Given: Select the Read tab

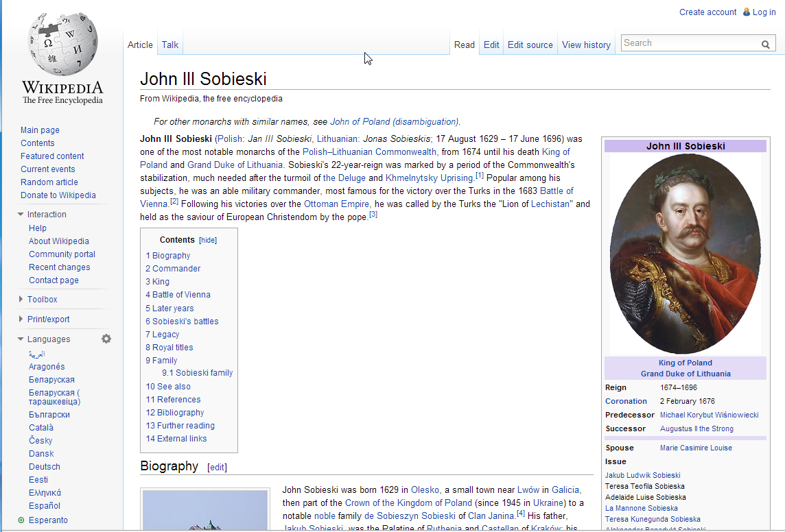Looking at the screenshot, I should click(464, 45).
